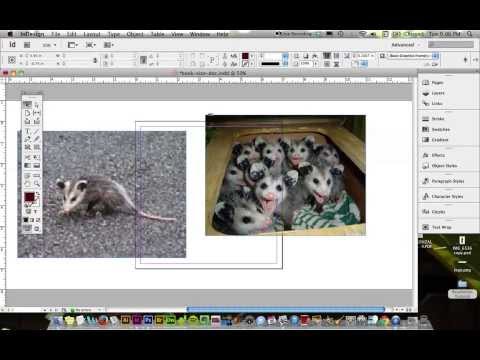Select the Direct Selection tool
The height and width of the screenshot is (360, 480).
coord(37,105)
